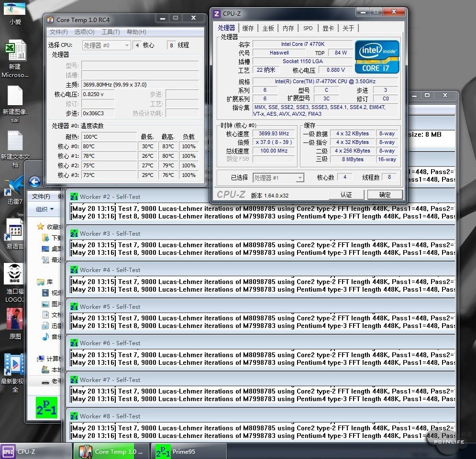Click the 核心电压 0.8250 v field in Core Temp
The image size is (476, 459).
(x=98, y=94)
